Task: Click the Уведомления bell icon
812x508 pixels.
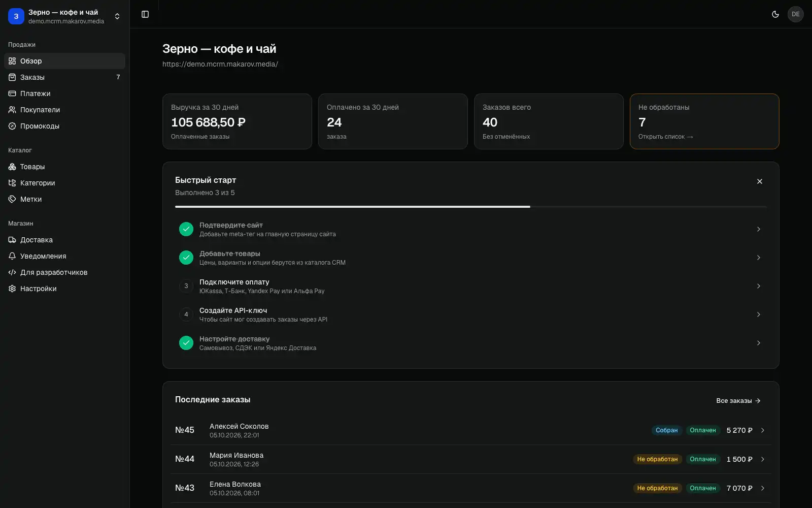Action: coord(12,256)
